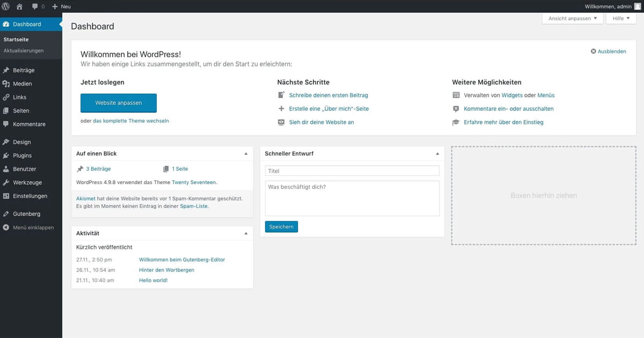Image resolution: width=644 pixels, height=338 pixels.
Task: Click the Benutzer person icon in sidebar
Action: point(6,169)
